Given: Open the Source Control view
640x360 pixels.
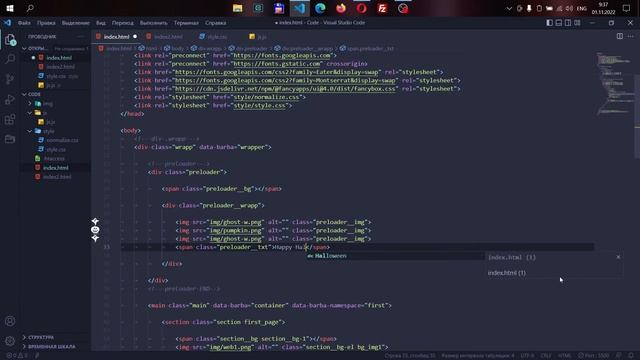Looking at the screenshot, I should tap(10, 79).
